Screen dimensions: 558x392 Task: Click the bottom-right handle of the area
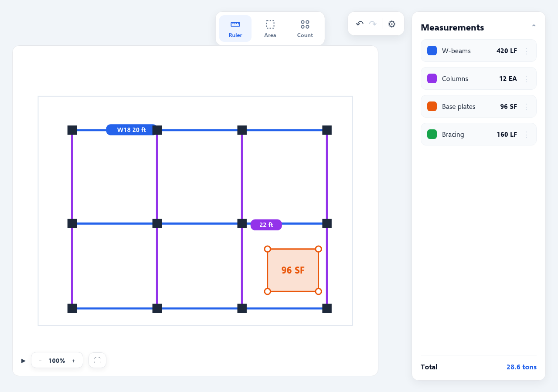[x=319, y=291]
